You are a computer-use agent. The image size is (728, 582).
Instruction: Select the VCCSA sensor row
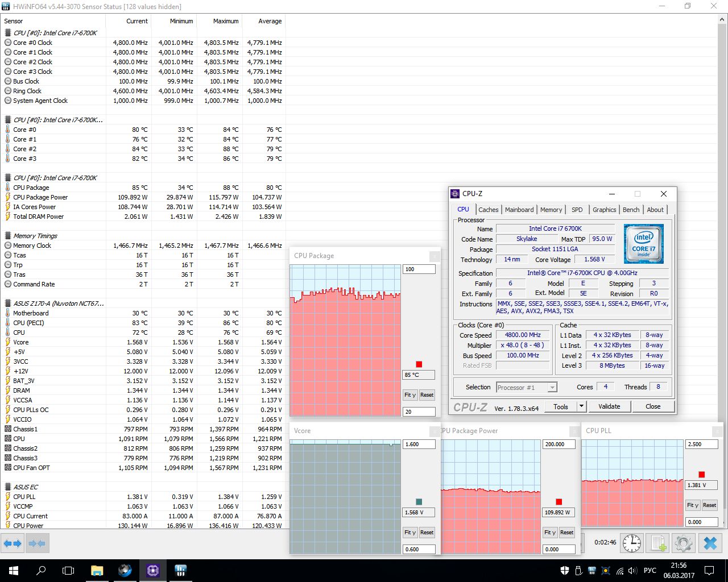[x=143, y=400]
